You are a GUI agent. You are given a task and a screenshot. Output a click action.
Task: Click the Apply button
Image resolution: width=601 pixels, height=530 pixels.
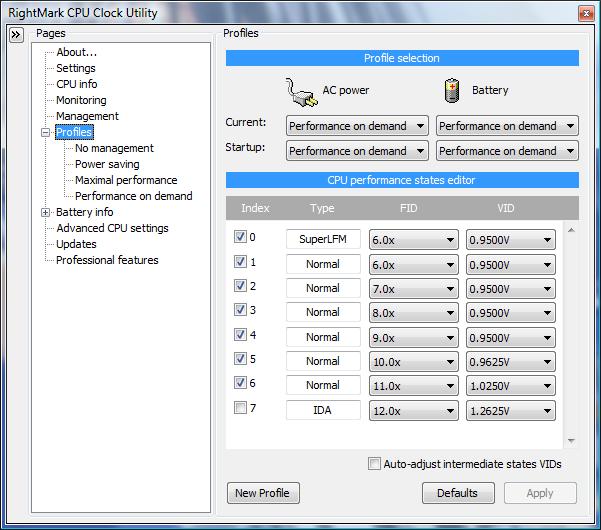[540, 493]
